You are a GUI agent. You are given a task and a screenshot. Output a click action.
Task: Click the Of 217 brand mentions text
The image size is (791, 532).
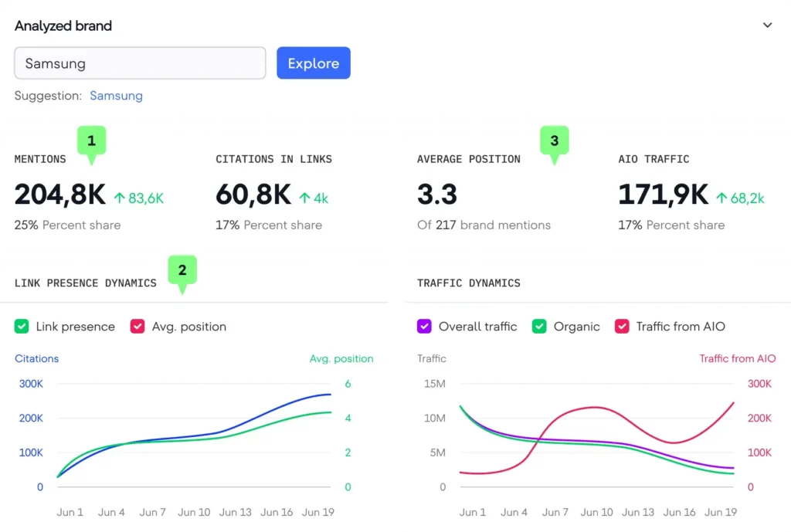click(484, 225)
